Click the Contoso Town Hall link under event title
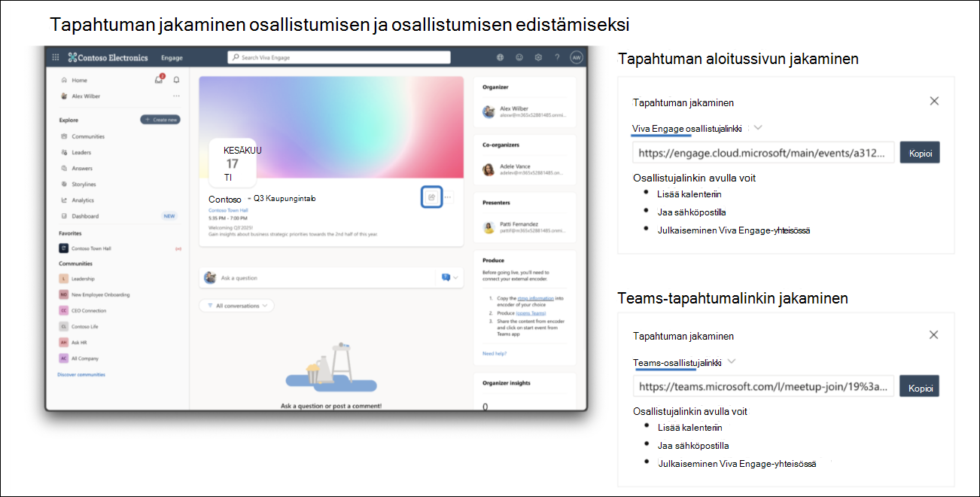This screenshot has width=980, height=497. click(x=228, y=210)
